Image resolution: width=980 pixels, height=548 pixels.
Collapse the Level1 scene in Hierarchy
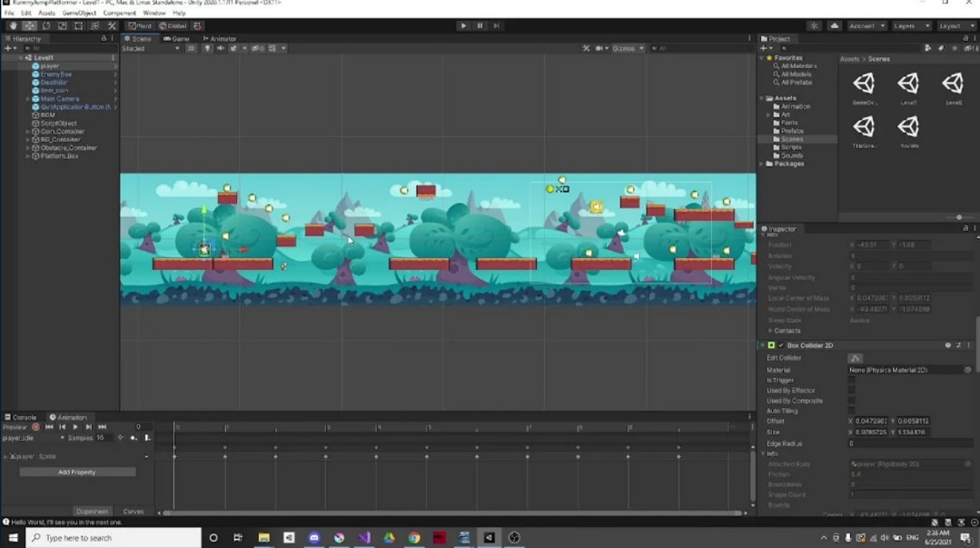click(x=21, y=57)
